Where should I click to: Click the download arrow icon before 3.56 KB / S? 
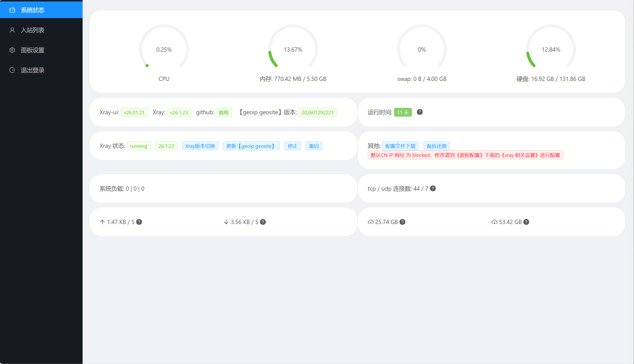(226, 222)
